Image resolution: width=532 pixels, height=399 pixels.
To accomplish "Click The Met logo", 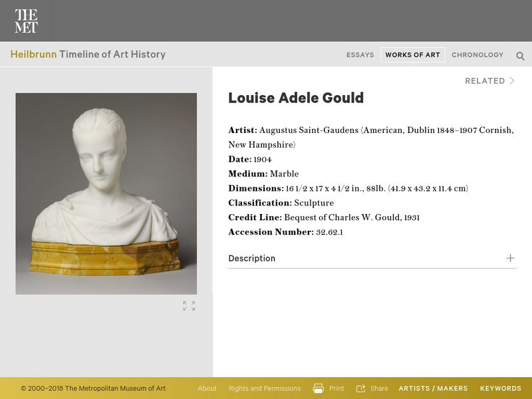I will [26, 21].
